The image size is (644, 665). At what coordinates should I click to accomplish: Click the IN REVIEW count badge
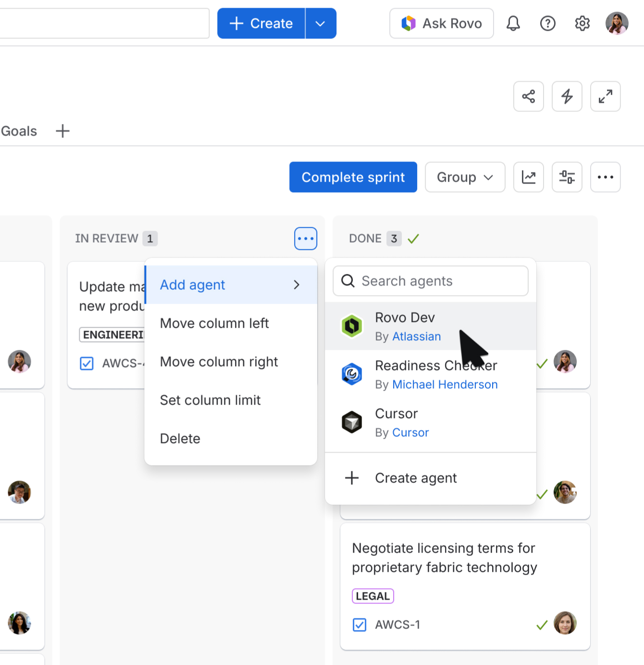[150, 238]
